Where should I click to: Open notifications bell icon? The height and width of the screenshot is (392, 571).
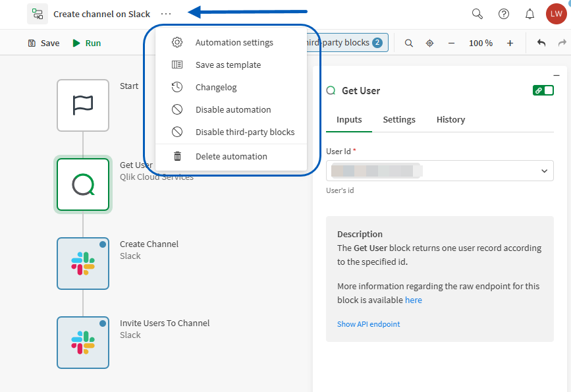[530, 14]
